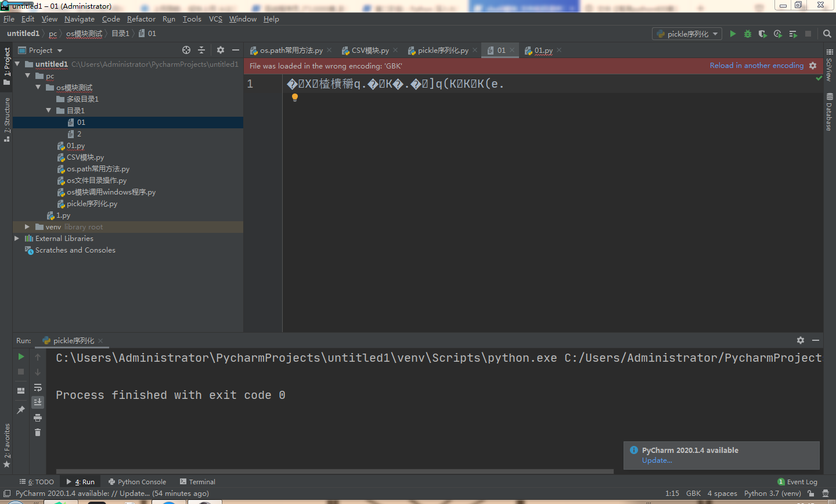Click the Run console horizontal scrollbar

point(334,471)
